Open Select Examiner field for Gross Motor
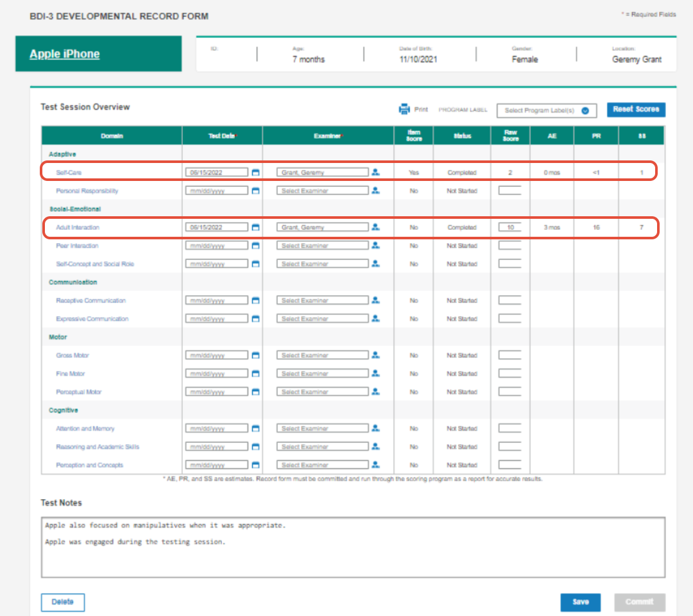 click(x=322, y=355)
